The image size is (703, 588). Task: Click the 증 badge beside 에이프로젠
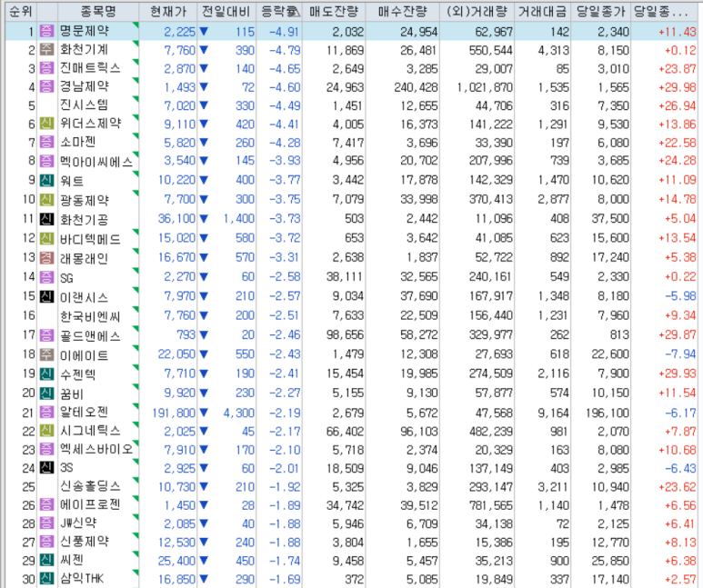click(46, 504)
